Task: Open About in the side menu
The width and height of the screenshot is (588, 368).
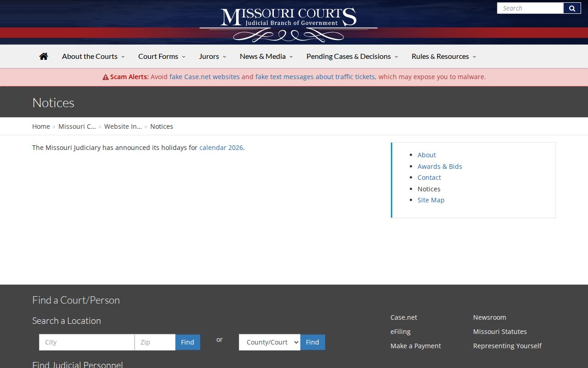Action: (x=427, y=155)
